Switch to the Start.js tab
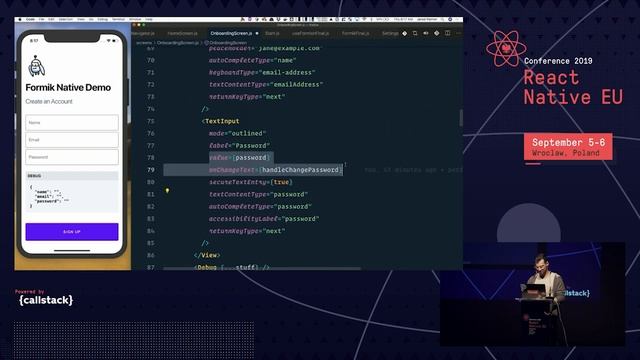 click(272, 33)
